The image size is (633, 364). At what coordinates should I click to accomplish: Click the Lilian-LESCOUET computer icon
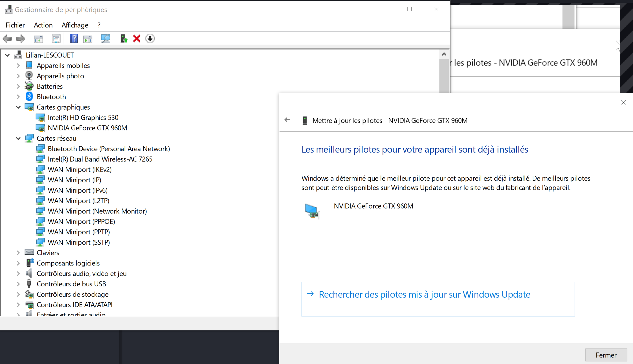[x=18, y=55]
